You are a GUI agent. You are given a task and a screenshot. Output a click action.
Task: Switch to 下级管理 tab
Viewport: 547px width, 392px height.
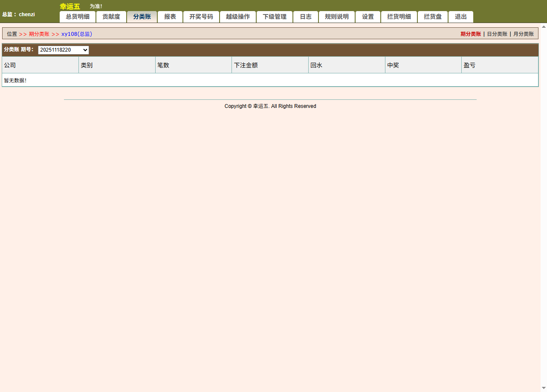tap(275, 17)
